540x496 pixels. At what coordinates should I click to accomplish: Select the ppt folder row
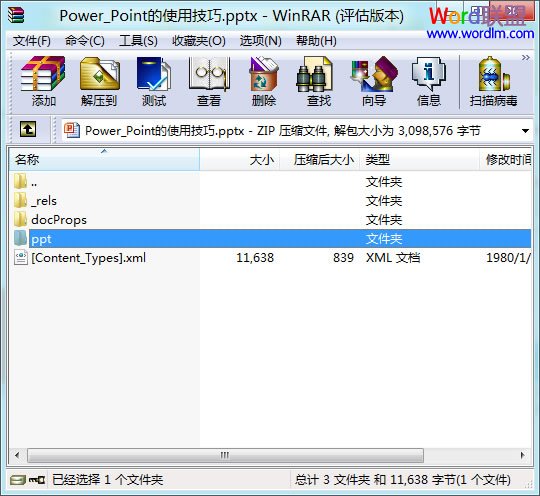(280, 238)
